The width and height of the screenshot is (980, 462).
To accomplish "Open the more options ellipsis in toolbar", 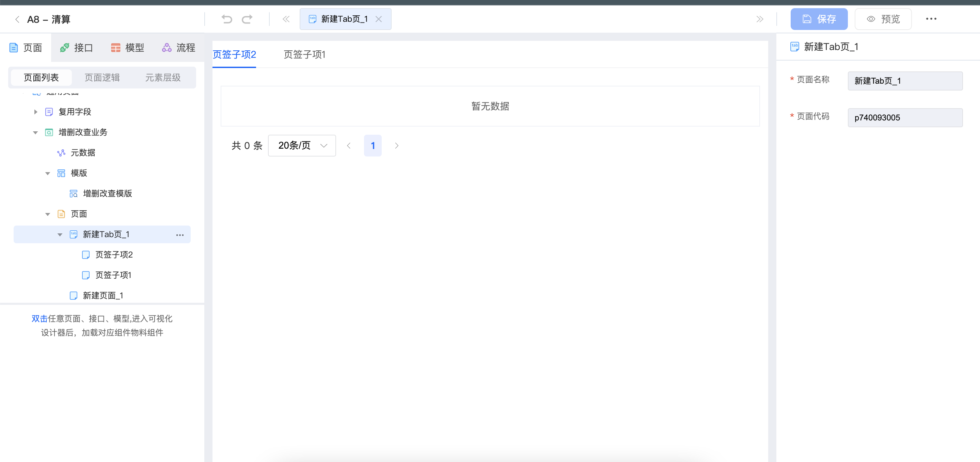I will tap(931, 19).
